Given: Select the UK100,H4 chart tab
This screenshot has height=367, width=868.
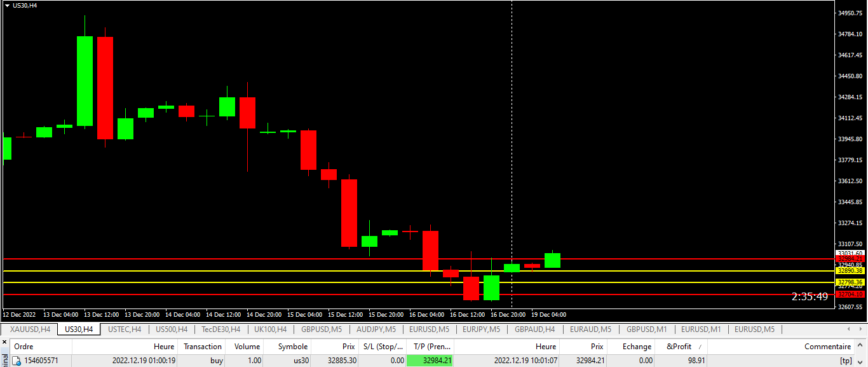Looking at the screenshot, I should coord(271,329).
